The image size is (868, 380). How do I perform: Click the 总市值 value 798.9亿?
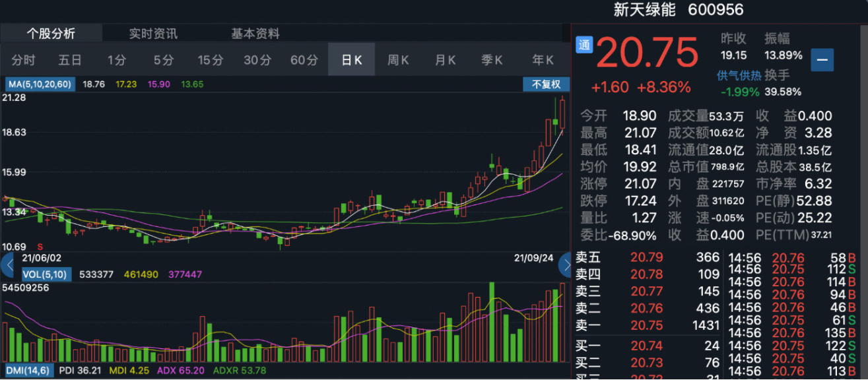(727, 167)
